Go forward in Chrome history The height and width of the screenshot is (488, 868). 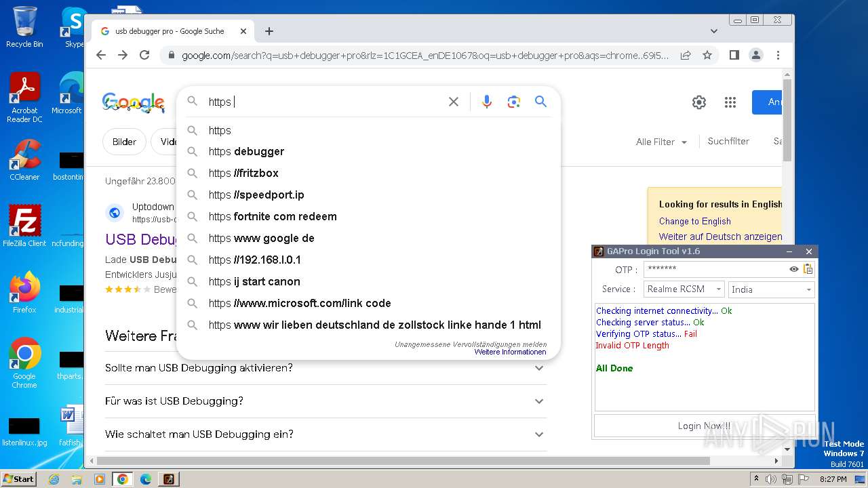[123, 56]
